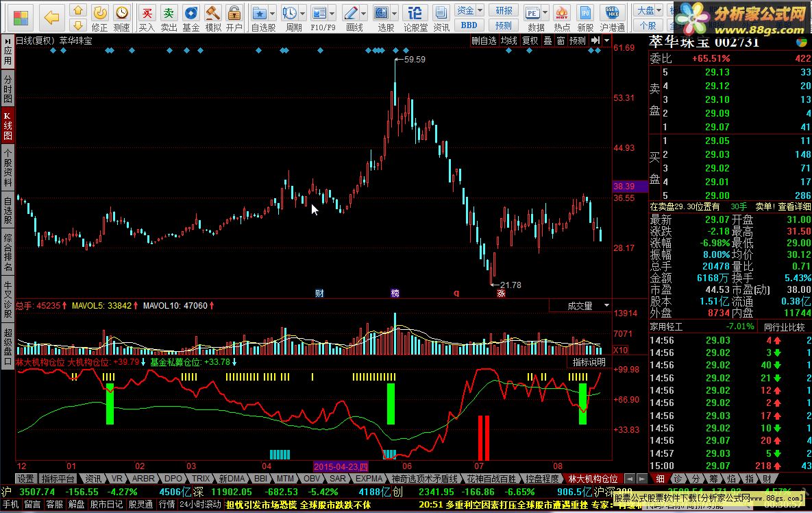Open the 测速 speed test tool
The image size is (812, 513).
click(x=122, y=18)
